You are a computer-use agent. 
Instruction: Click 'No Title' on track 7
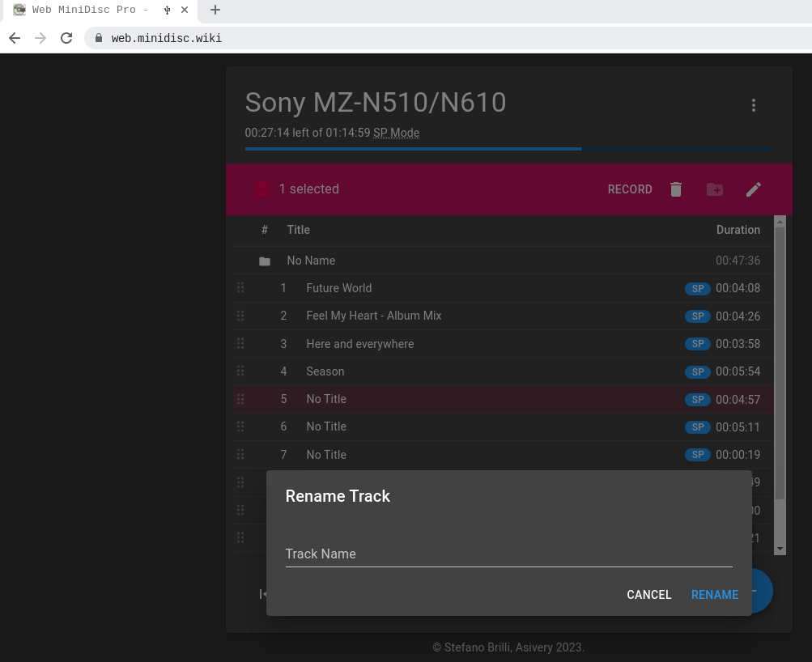tap(326, 455)
